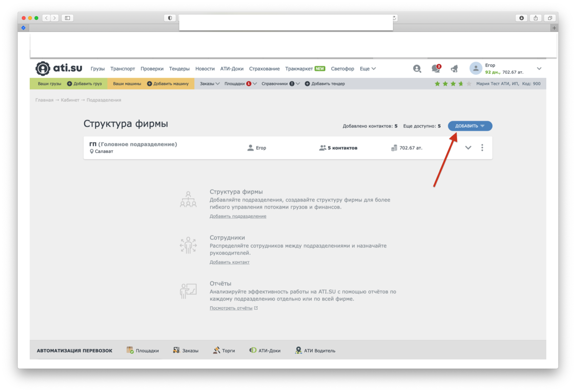Open Площадки in the footer bar
Screen dimensions: 576x392
pos(143,351)
